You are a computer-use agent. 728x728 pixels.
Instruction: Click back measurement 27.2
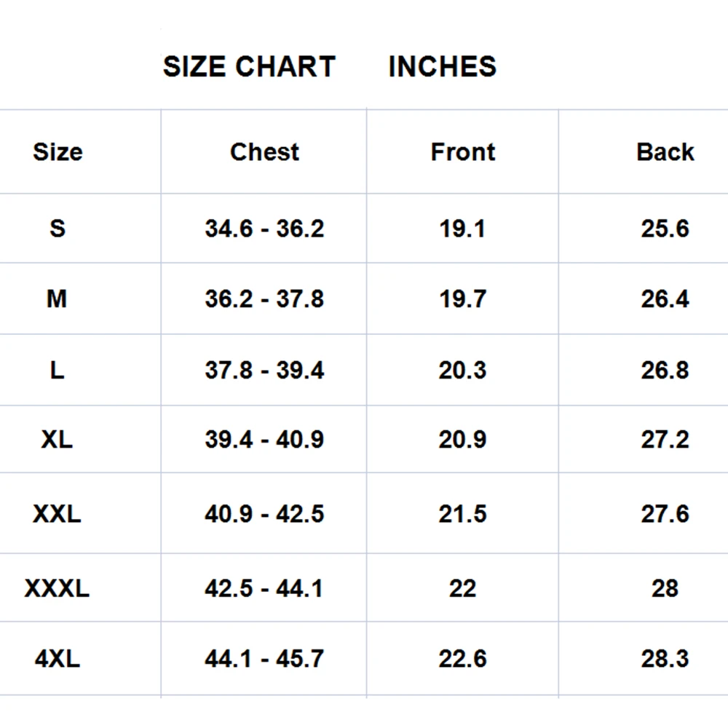point(665,440)
